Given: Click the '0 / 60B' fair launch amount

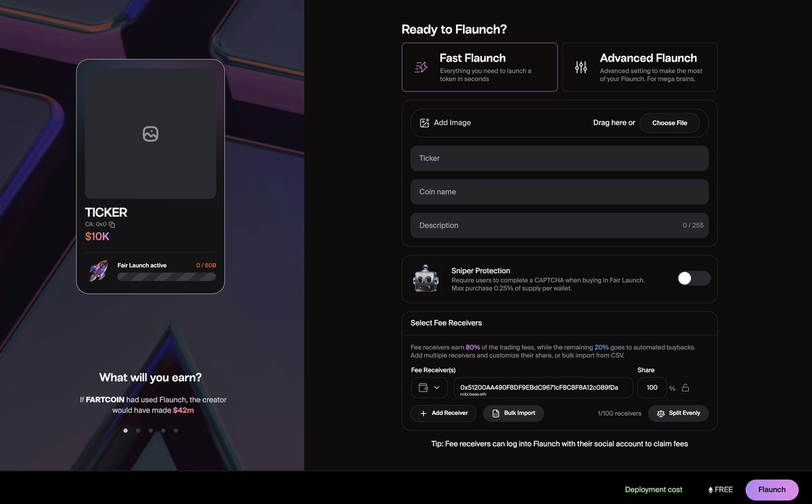Looking at the screenshot, I should [x=206, y=265].
